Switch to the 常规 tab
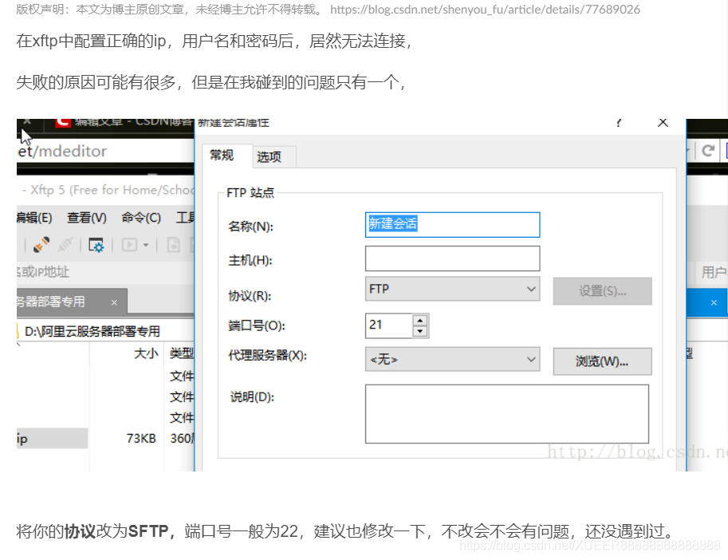The width and height of the screenshot is (728, 560). [222, 155]
